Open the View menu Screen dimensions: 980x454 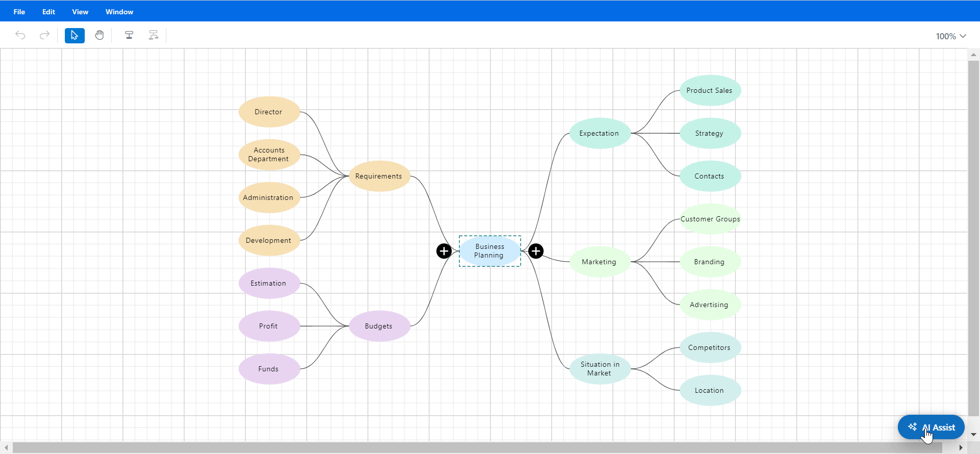click(x=80, y=12)
